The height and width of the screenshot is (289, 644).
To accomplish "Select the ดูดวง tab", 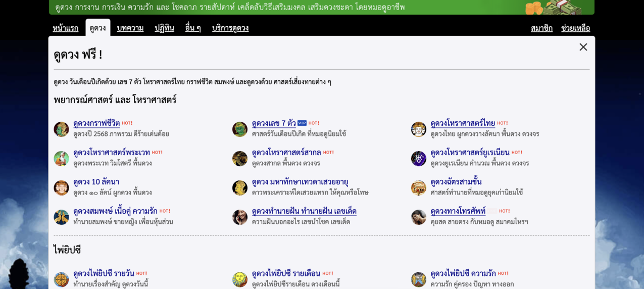I will pos(97,28).
